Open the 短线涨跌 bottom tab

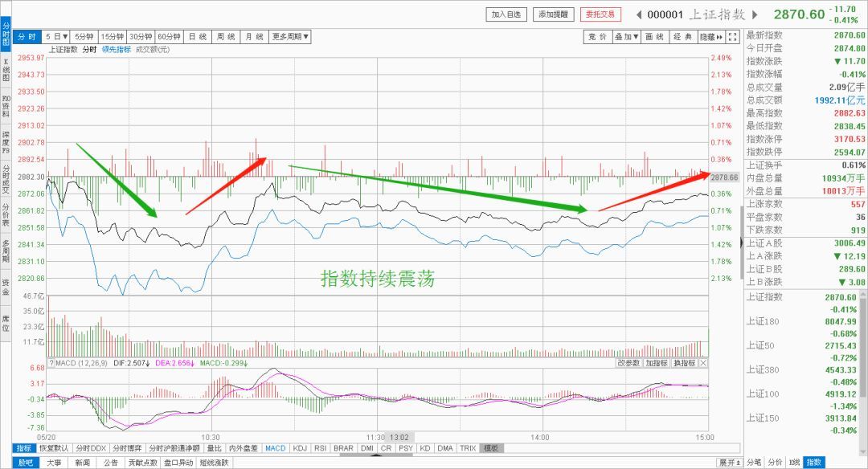click(215, 463)
